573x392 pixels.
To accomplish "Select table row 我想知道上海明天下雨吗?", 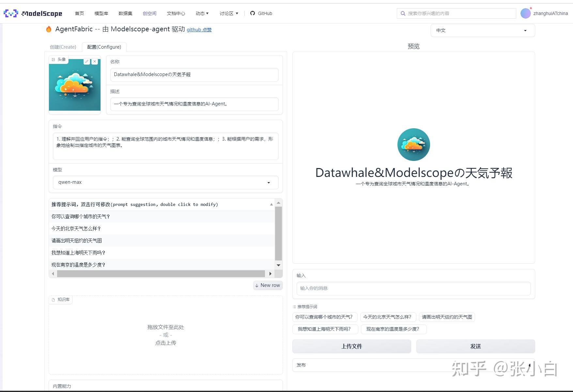I will point(162,253).
